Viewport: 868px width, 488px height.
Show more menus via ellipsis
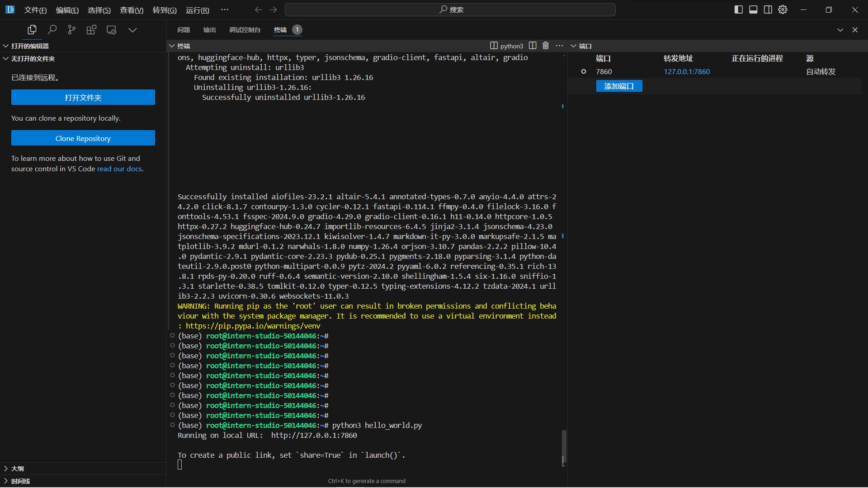225,9
